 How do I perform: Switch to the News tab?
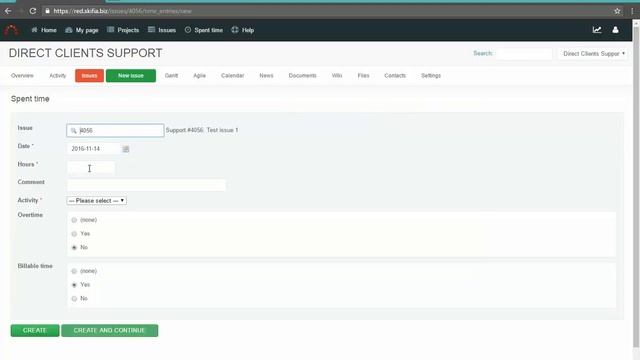266,76
